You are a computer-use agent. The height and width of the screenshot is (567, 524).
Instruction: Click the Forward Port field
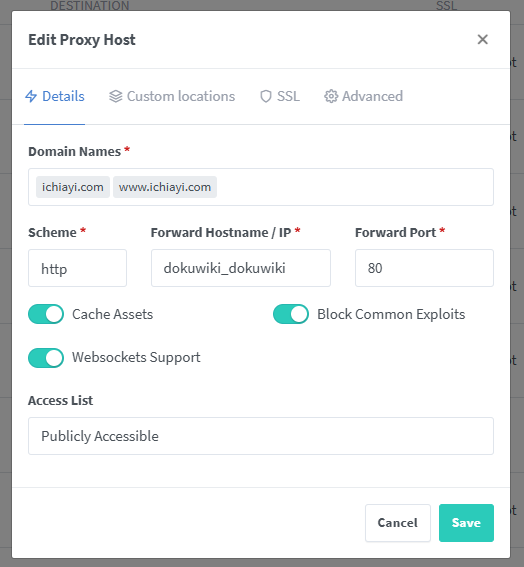tap(424, 268)
